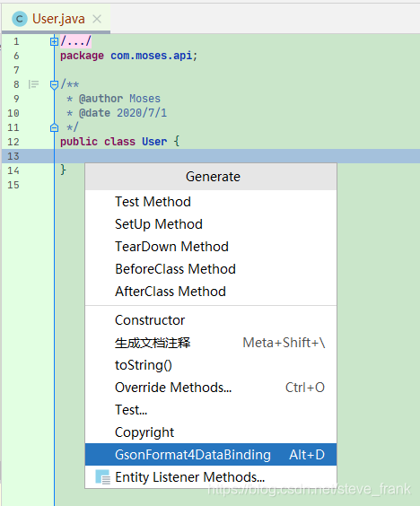Screen dimensions: 420x506
Task: Open Entity Listener Methods...
Action: point(211,477)
